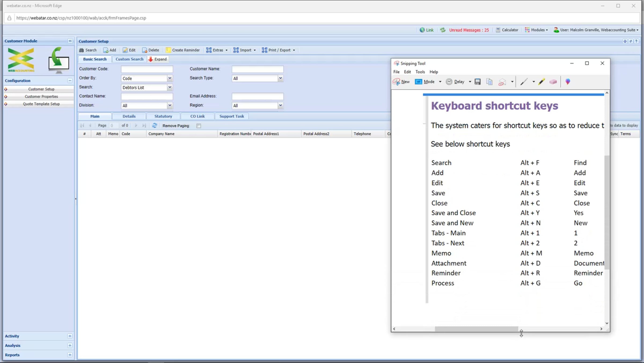Switch to the Statutory tab
The height and width of the screenshot is (363, 644).
tap(163, 116)
